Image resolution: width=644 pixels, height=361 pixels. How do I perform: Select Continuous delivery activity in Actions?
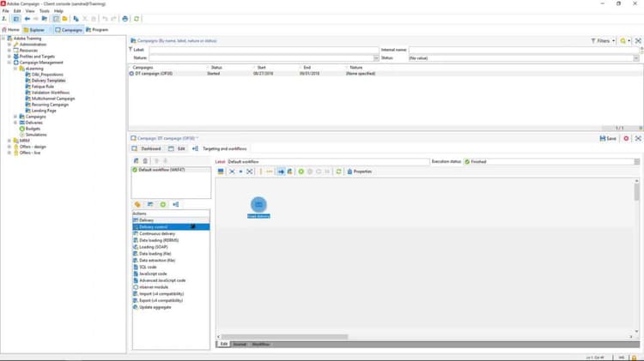[x=171, y=234]
